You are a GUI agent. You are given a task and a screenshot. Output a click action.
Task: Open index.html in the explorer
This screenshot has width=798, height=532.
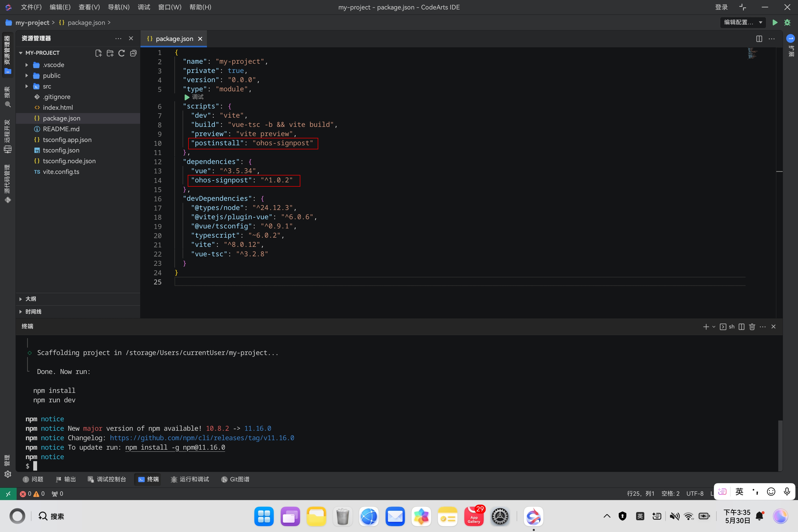(x=58, y=108)
